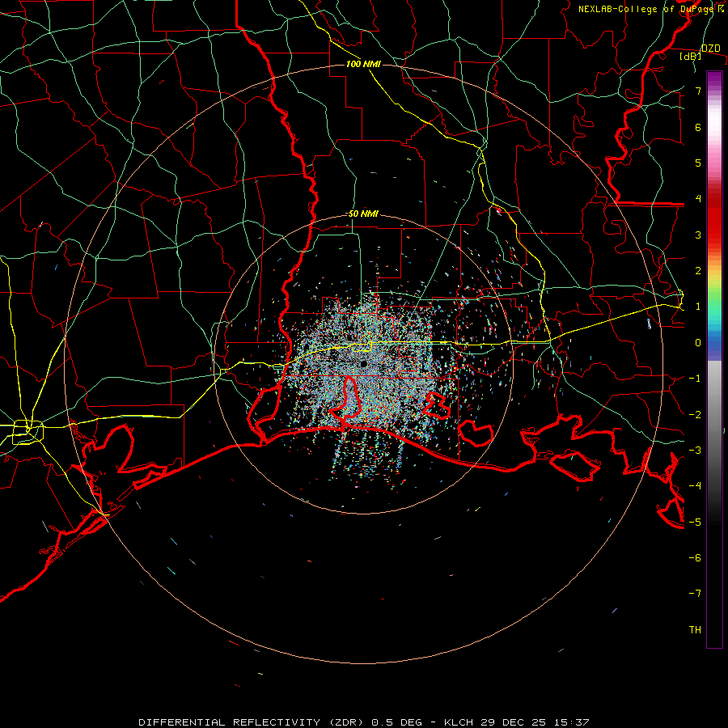Screen dimensions: 728x728
Task: Click the "-1" value on the ZDR scale
Action: 695,379
